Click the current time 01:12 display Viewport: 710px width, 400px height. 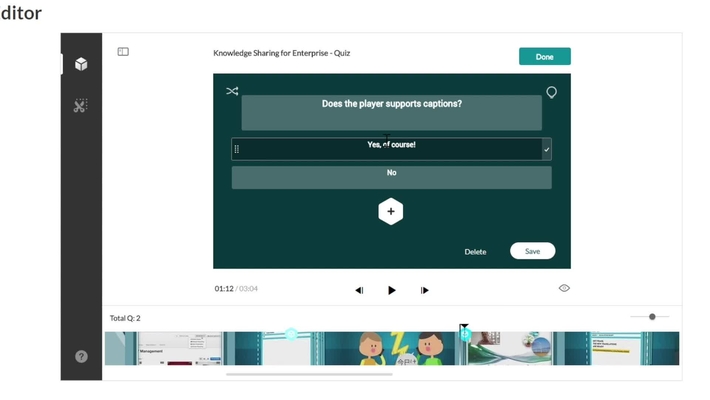tap(224, 289)
